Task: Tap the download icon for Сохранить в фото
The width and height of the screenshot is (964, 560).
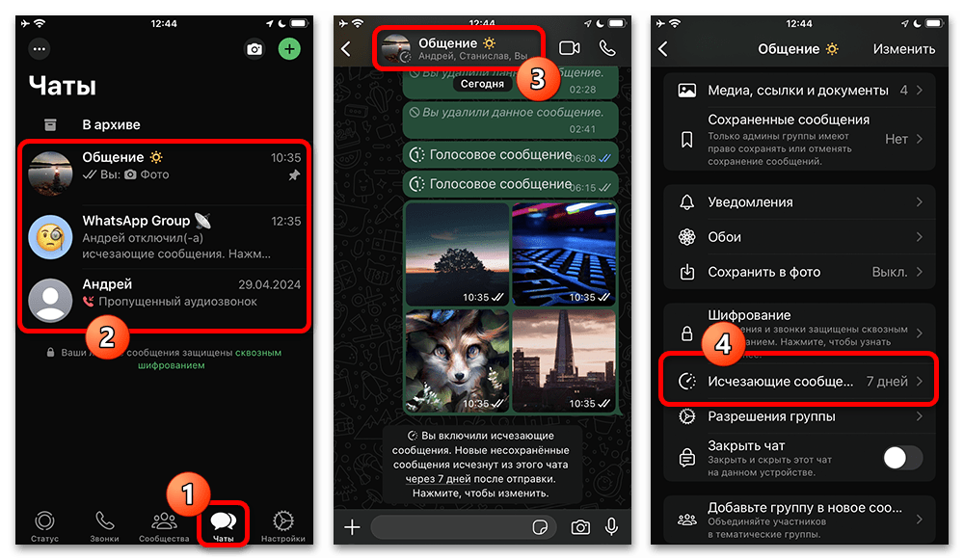Action: (686, 272)
